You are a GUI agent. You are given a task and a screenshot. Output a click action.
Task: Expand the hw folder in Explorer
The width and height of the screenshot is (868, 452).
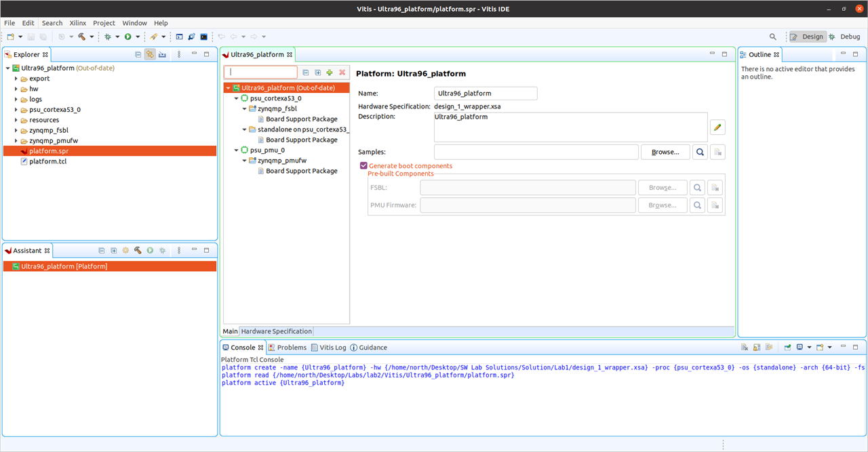16,89
